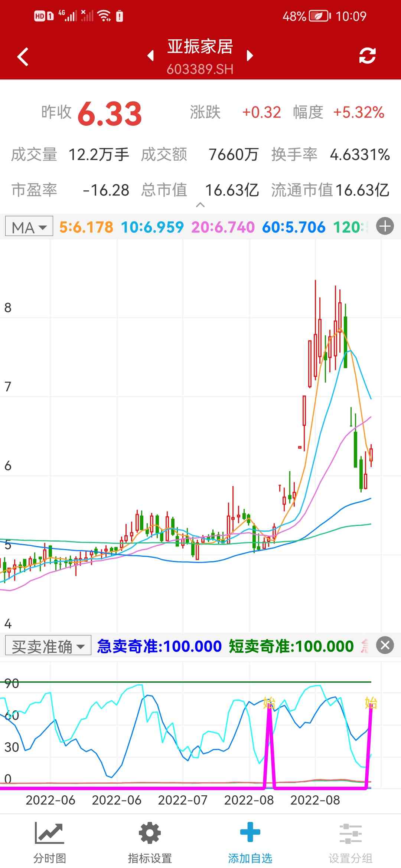Image resolution: width=401 pixels, height=868 pixels.
Task: Tap the battery icon in status bar
Action: (x=319, y=16)
